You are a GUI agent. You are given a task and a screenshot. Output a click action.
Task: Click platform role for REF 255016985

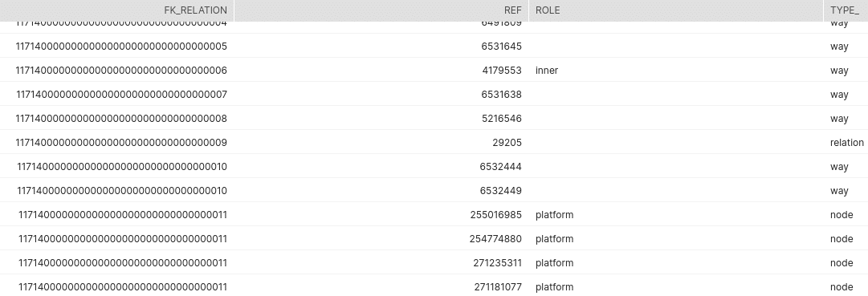pyautogui.click(x=554, y=215)
